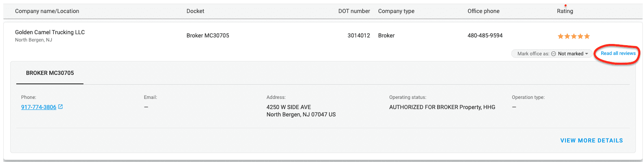Open Read all reviews link

click(x=618, y=53)
